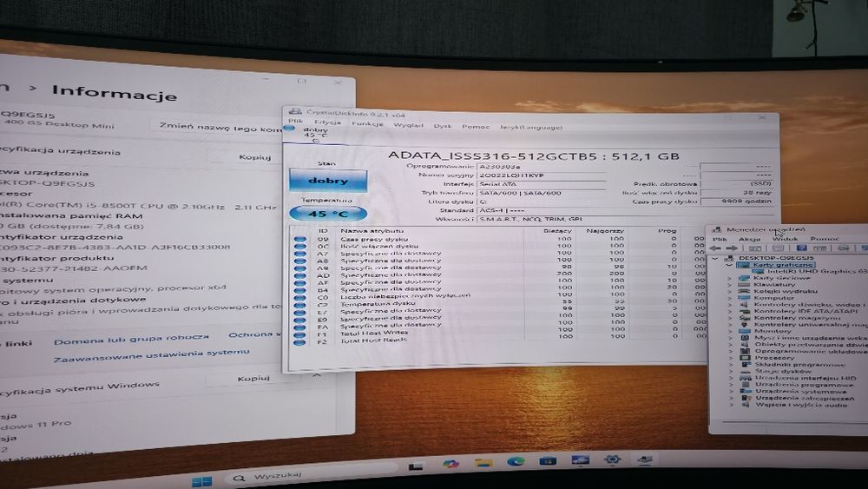This screenshot has height=489, width=868.
Task: Click the 'Urządzenia zabezpieczeń' icon
Action: click(x=745, y=398)
